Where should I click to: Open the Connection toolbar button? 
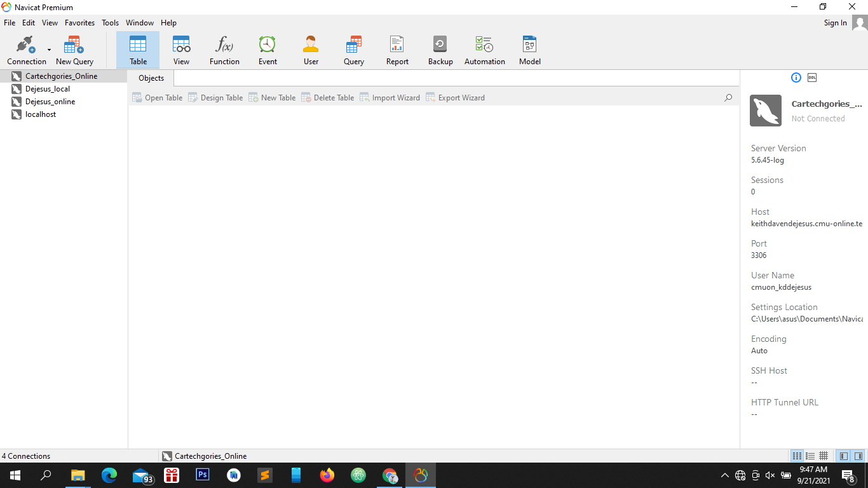tap(26, 50)
